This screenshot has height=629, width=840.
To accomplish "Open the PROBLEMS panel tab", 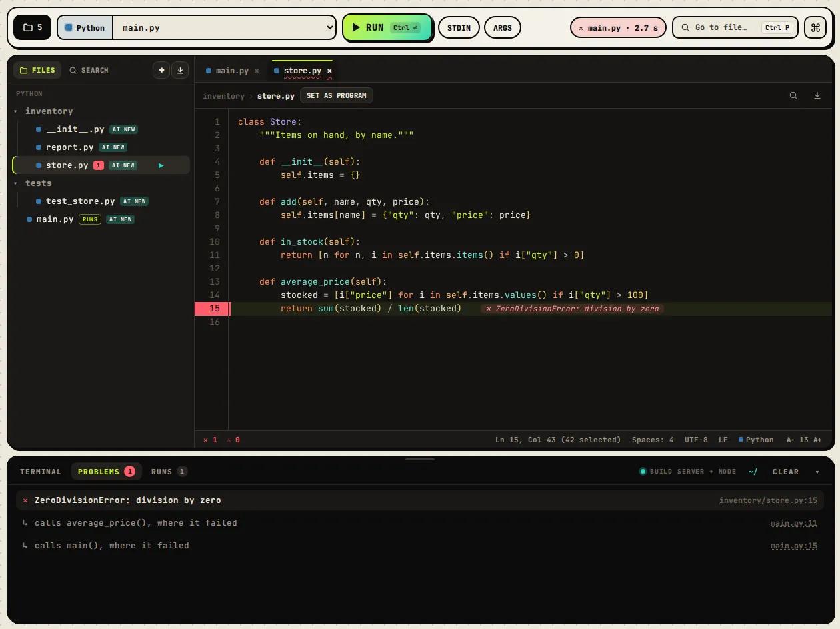I will [x=106, y=472].
